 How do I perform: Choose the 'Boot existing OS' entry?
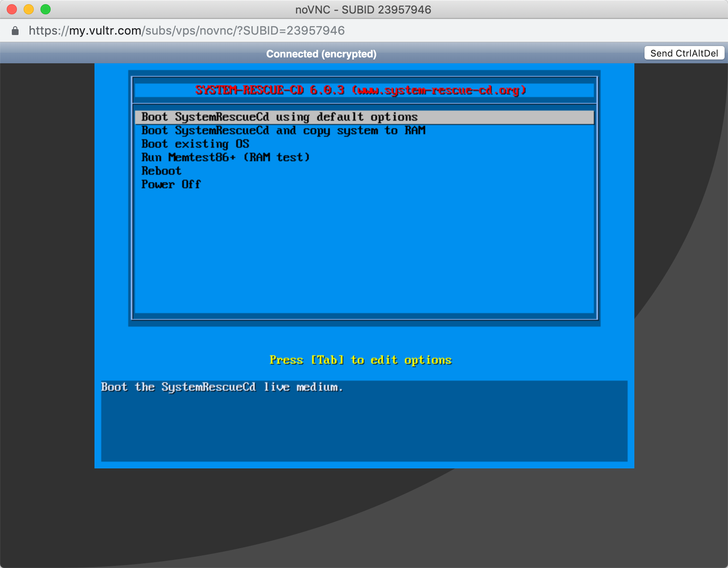(x=195, y=144)
